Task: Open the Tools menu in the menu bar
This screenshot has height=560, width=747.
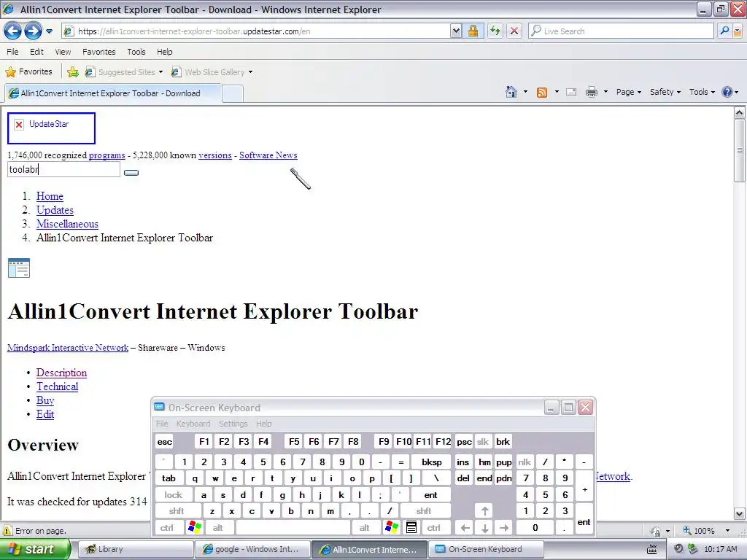Action: (x=136, y=52)
